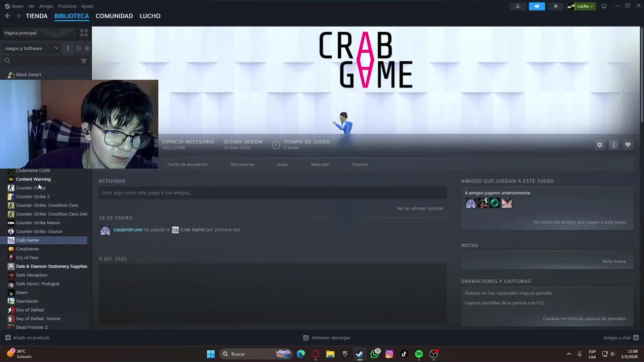644x362 pixels.
Task: Open Spotify from taskbar
Action: [419, 354]
